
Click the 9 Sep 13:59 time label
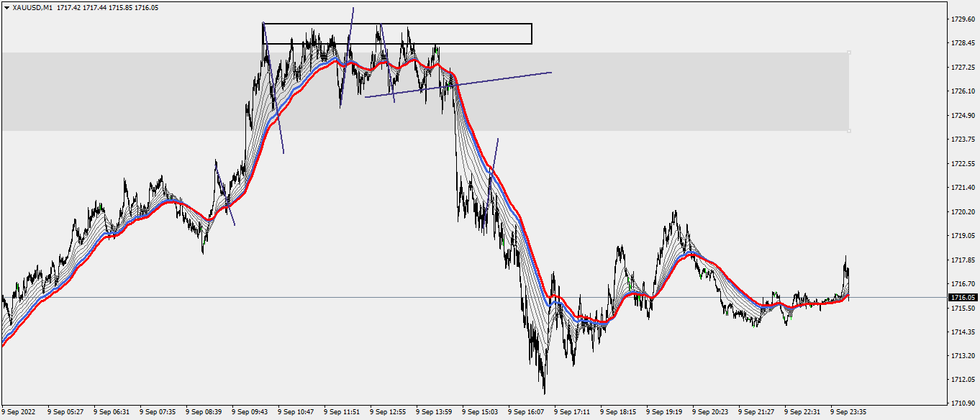pos(432,413)
